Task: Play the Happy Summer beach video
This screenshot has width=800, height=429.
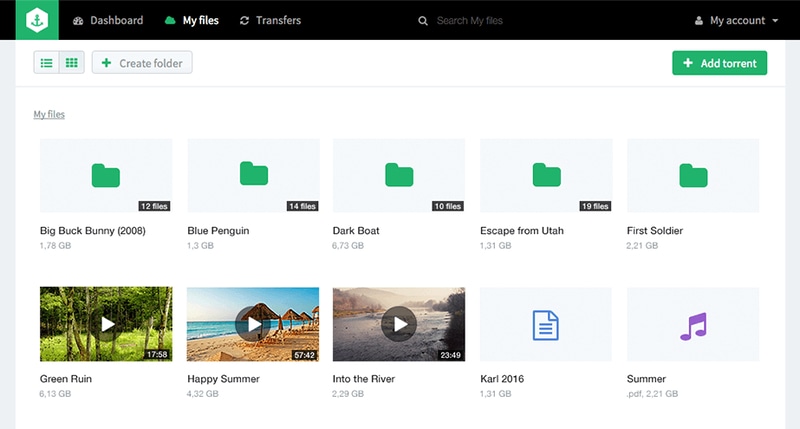Action: pos(253,324)
